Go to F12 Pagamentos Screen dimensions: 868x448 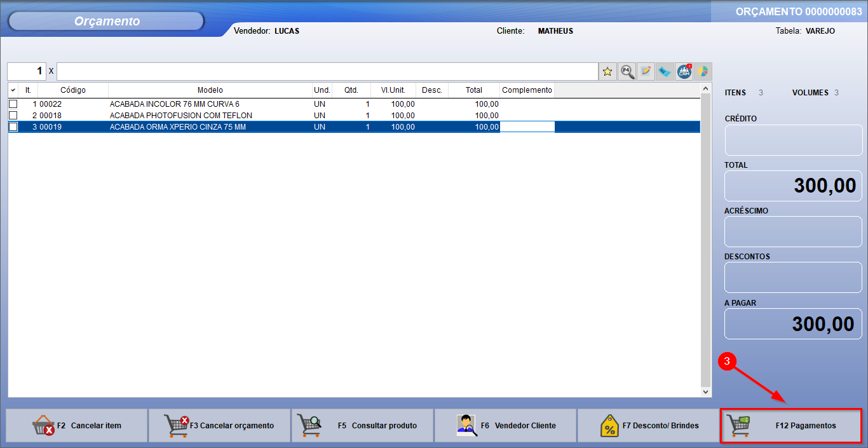791,426
